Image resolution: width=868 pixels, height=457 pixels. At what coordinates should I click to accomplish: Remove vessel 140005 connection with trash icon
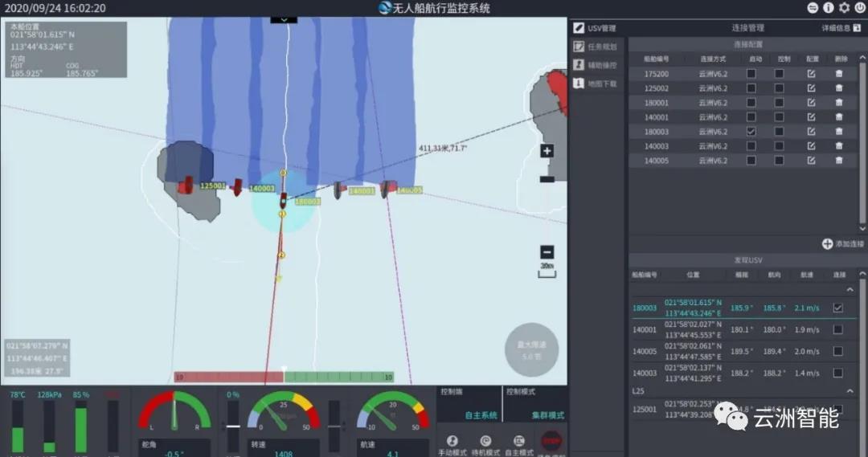839,161
